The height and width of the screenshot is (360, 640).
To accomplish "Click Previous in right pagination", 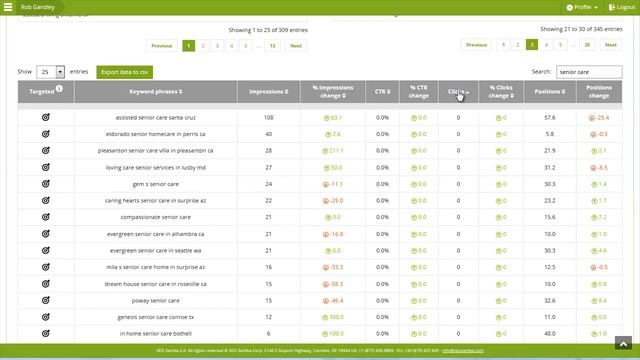I will pos(477,45).
